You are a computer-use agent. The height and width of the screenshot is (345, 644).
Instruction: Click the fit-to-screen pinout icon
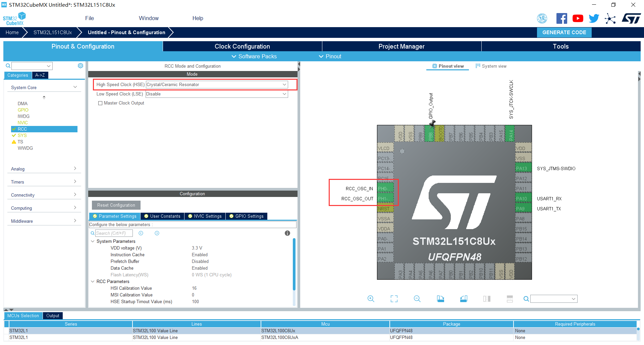pyautogui.click(x=394, y=299)
